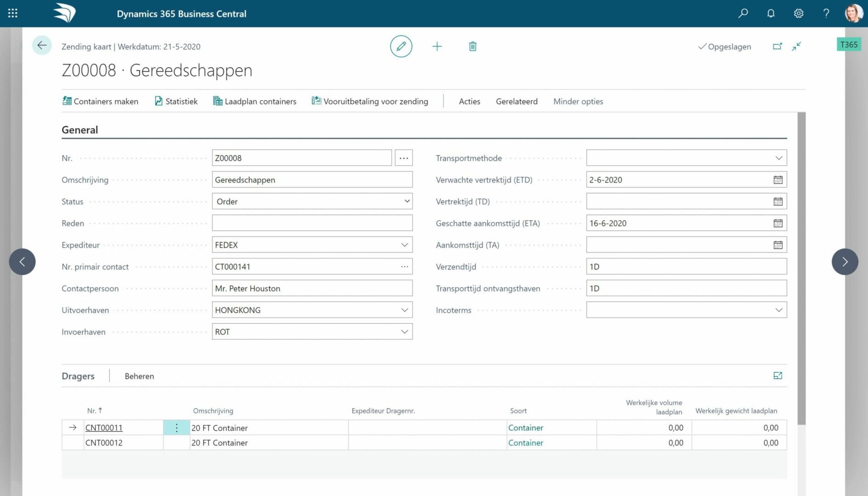Collapse the page with the shrink icon

coord(796,46)
